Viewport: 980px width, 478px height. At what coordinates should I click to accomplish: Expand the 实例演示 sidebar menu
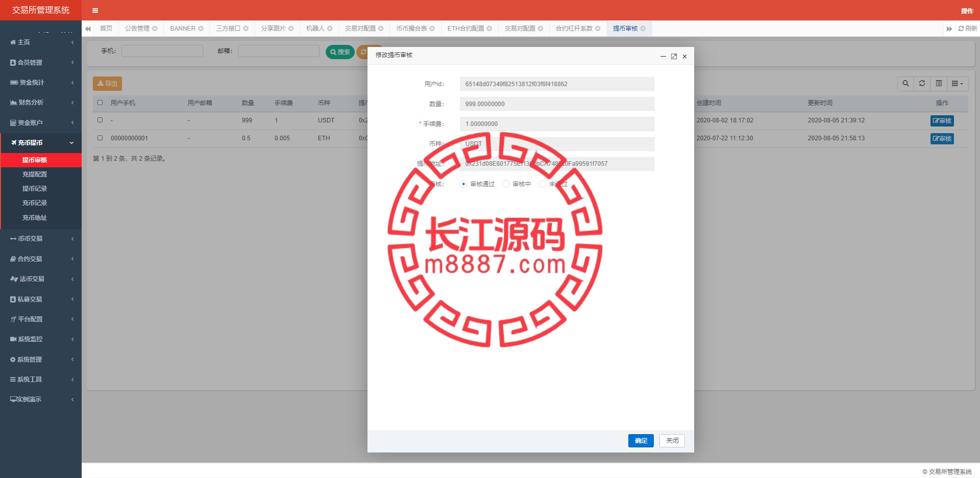[41, 399]
